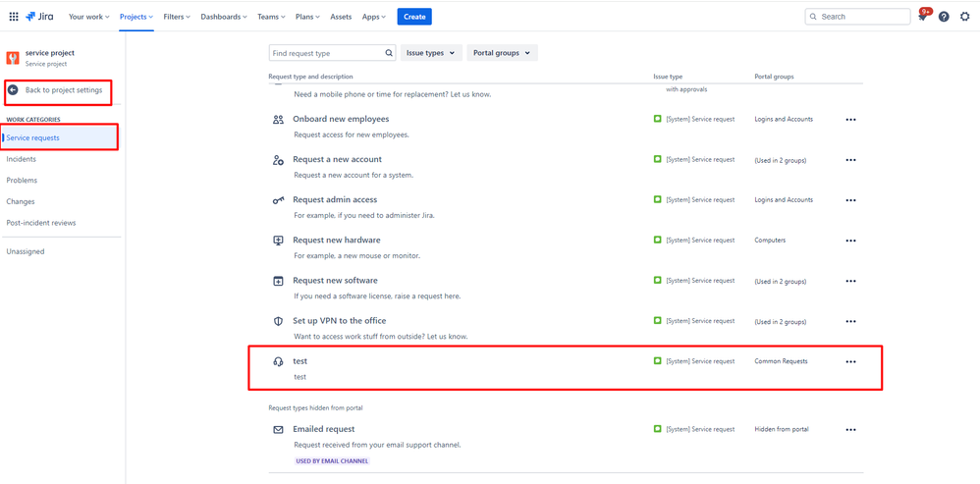Open more actions for test request
This screenshot has width=980, height=484.
[850, 361]
